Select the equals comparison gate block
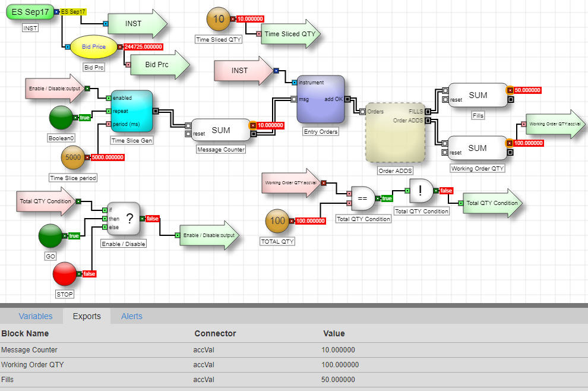The width and height of the screenshot is (588, 391). click(x=363, y=198)
